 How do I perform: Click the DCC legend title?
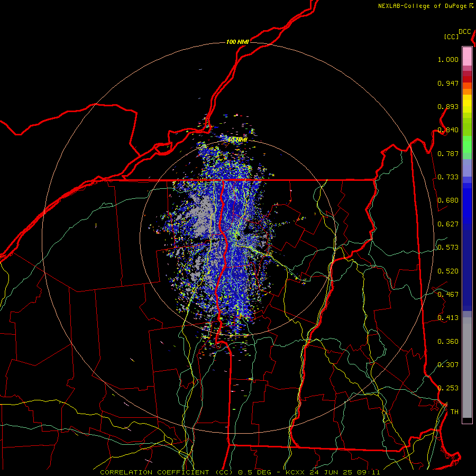coord(464,32)
